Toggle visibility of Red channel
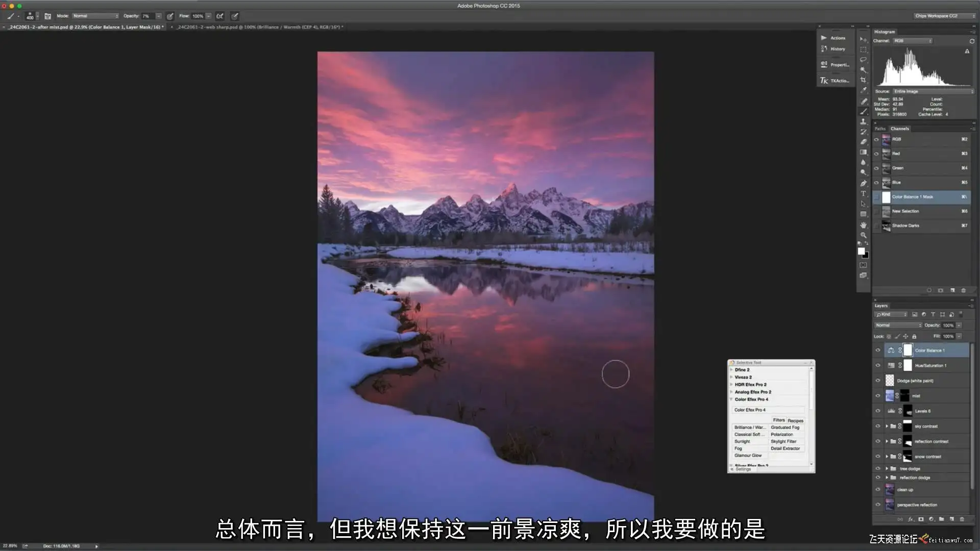This screenshot has height=551, width=980. point(877,154)
